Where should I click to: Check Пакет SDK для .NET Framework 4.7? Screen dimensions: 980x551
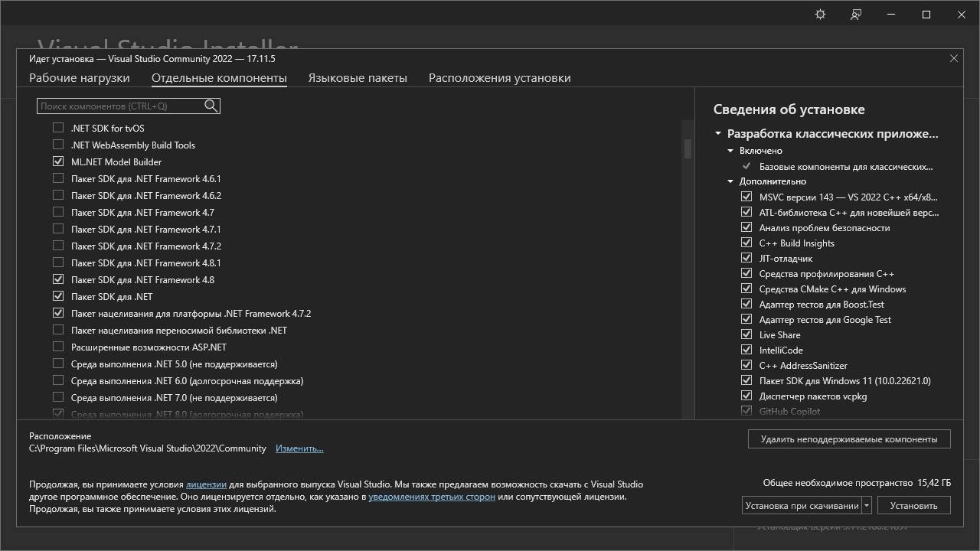pyautogui.click(x=58, y=212)
